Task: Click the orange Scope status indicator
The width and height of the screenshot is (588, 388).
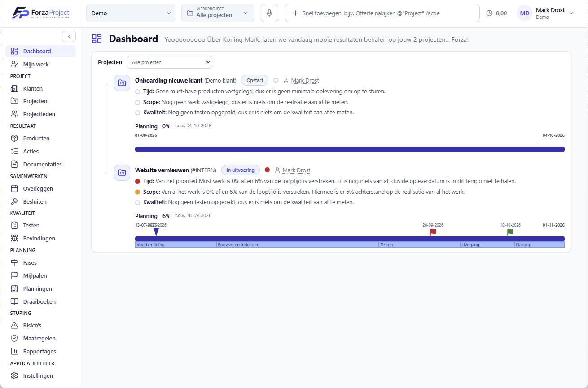Action: pyautogui.click(x=138, y=192)
